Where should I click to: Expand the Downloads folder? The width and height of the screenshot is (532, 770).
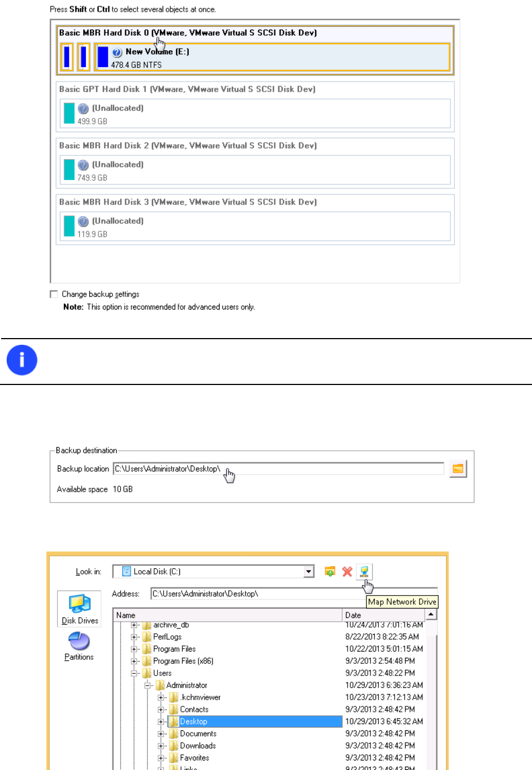[x=161, y=746]
